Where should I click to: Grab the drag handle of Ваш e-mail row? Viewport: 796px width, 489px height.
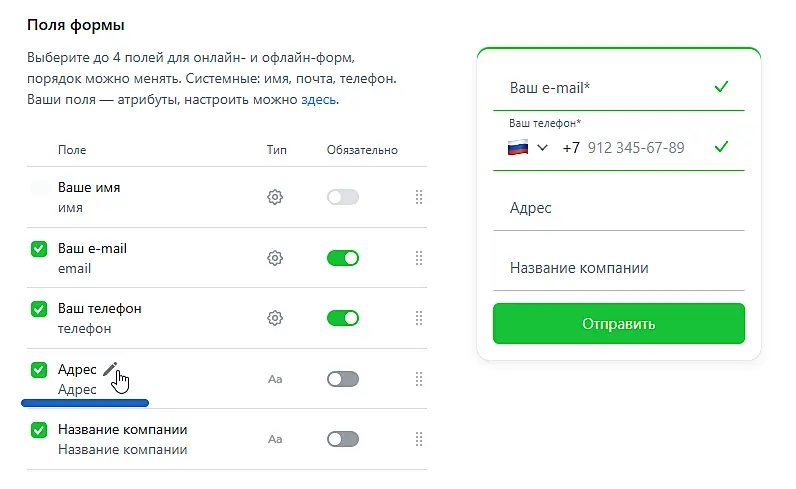(x=419, y=258)
